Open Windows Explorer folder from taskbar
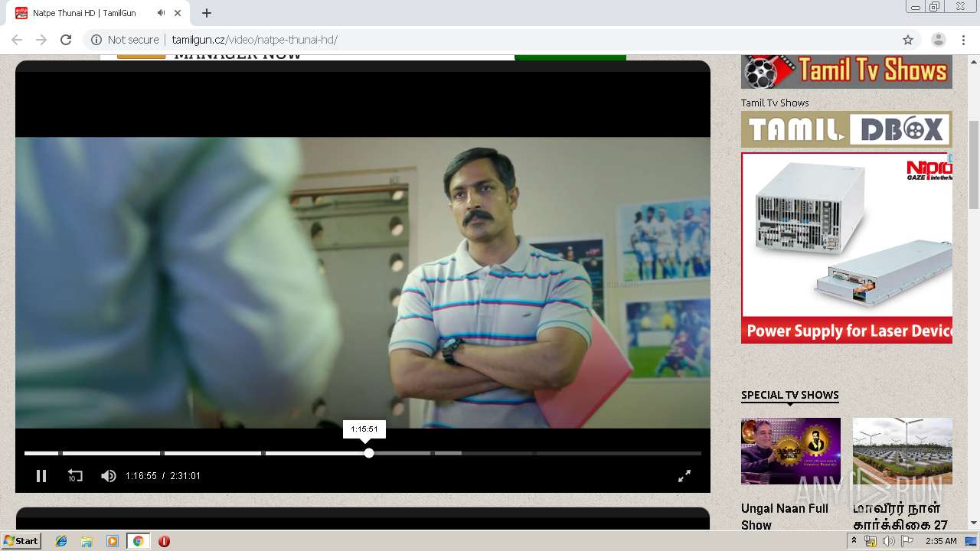Screen dimensions: 980x551 tap(87, 541)
